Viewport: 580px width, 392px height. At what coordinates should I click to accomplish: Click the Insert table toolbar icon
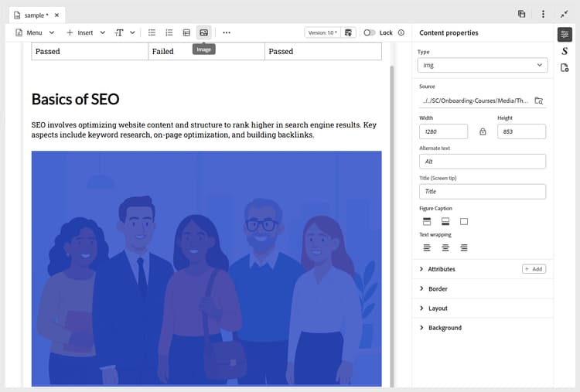coord(186,32)
